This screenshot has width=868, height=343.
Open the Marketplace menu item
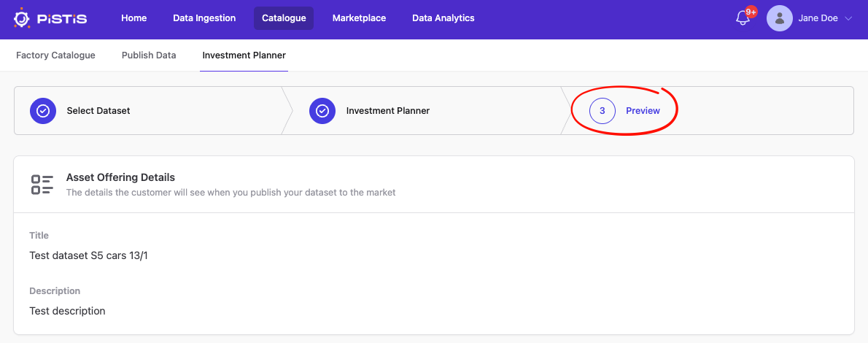tap(360, 18)
